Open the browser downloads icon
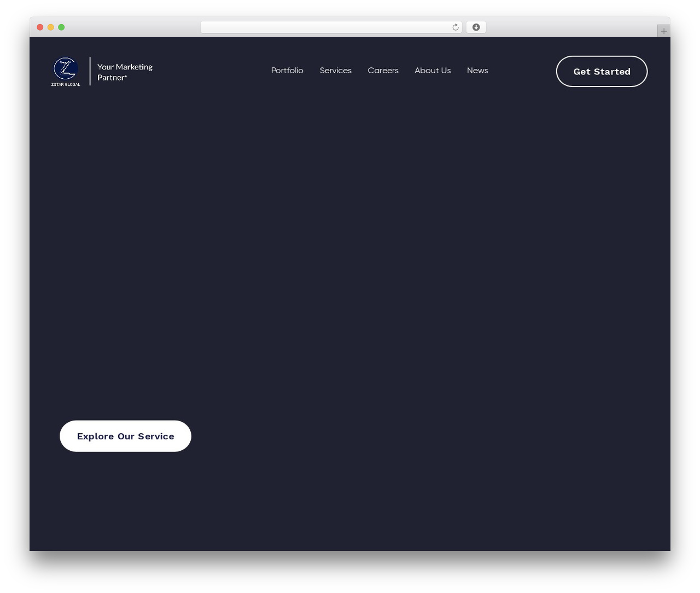The width and height of the screenshot is (700, 593). click(476, 27)
